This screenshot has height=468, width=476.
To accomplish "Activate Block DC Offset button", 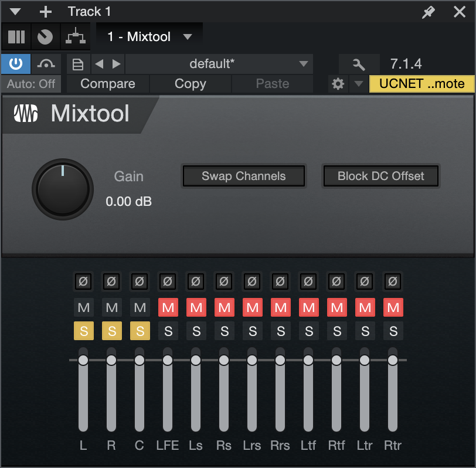I will 380,176.
